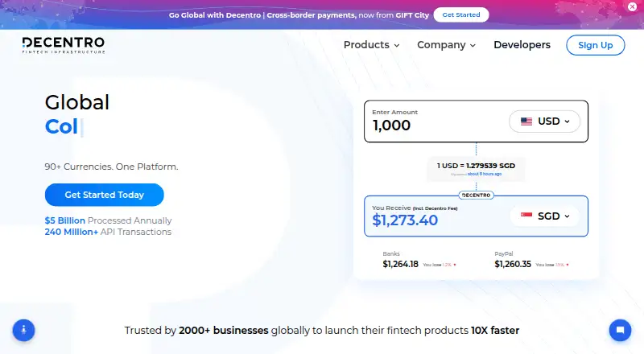Open the accessibility widget button

[24, 330]
